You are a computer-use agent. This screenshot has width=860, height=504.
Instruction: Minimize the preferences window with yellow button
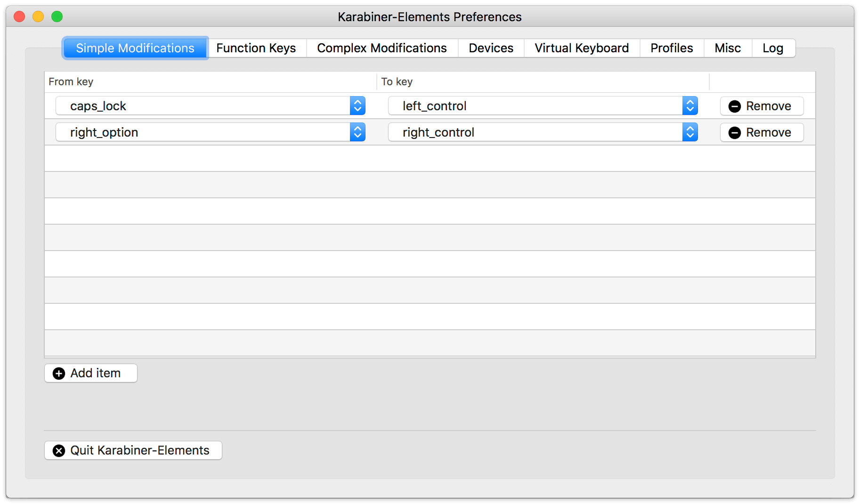click(38, 17)
